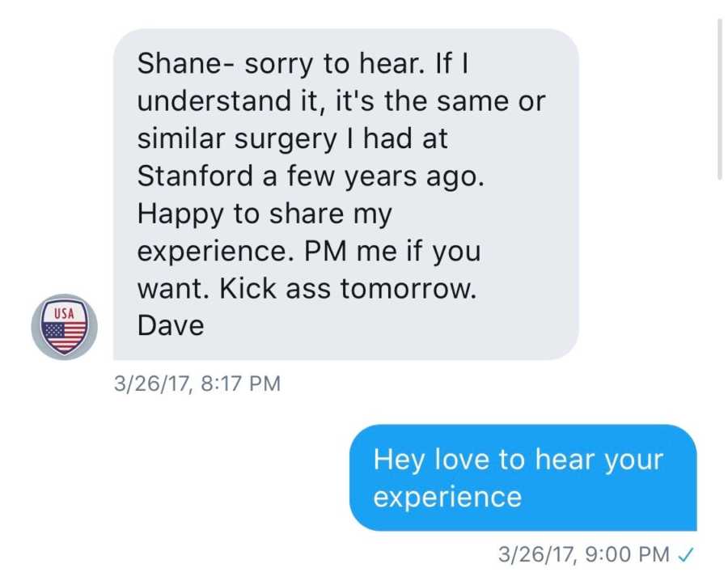Click the 3/26/17, 8:17 PM timestamp
This screenshot has height=581, width=728.
(x=197, y=384)
